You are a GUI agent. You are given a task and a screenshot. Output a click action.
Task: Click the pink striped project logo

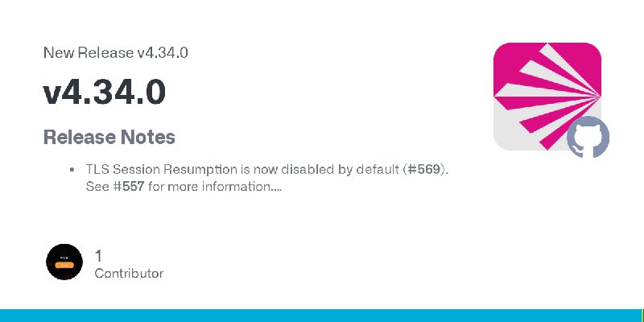[547, 97]
